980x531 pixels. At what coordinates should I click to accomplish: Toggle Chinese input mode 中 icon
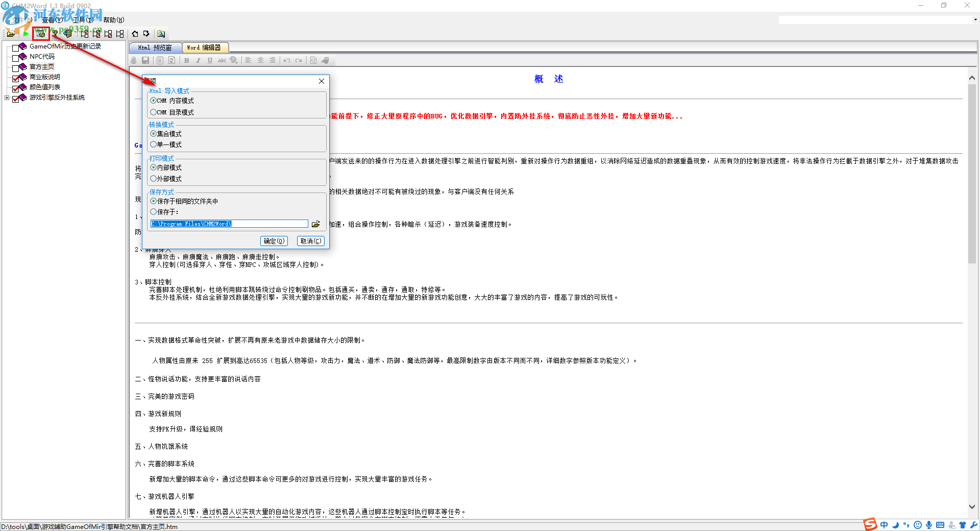pos(884,524)
